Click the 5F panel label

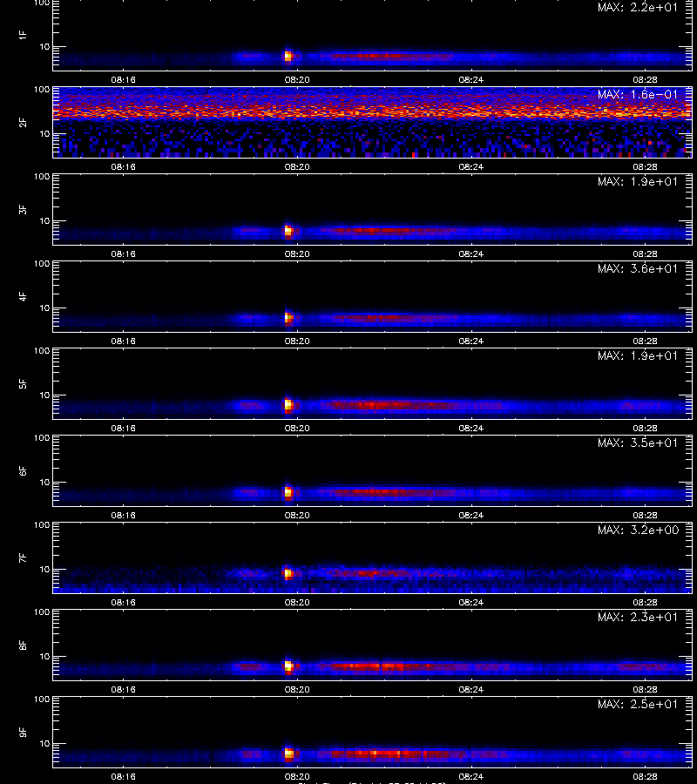[x=23, y=383]
